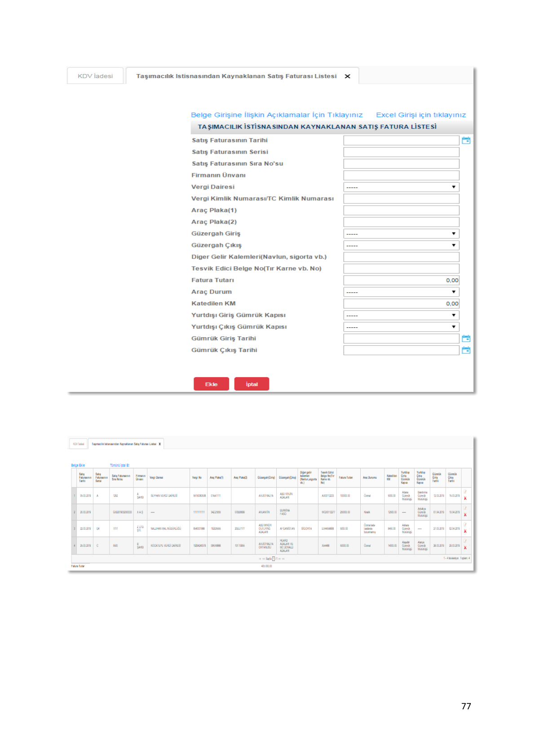The image size is (535, 756).
Task: Click the Belge Ekle link above table
Action: [x=78, y=465]
